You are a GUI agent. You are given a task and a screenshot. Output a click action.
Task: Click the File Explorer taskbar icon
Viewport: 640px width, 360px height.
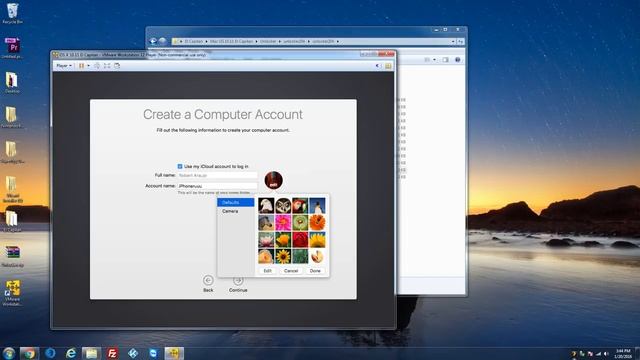[91, 353]
